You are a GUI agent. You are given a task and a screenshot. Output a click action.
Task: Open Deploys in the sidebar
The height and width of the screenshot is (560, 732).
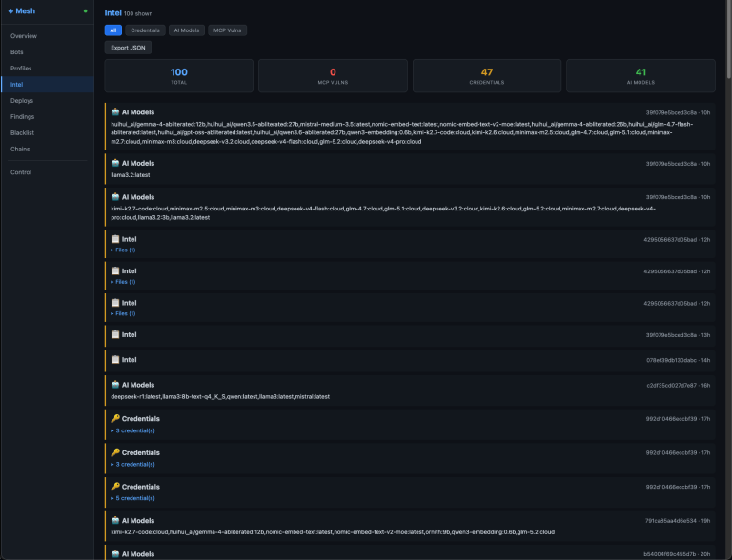tap(48, 100)
